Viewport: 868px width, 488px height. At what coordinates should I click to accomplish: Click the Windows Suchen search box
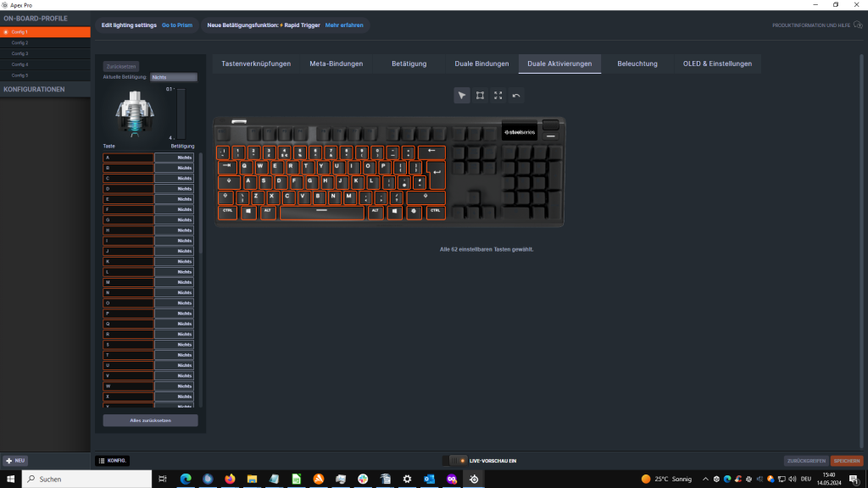pos(87,480)
